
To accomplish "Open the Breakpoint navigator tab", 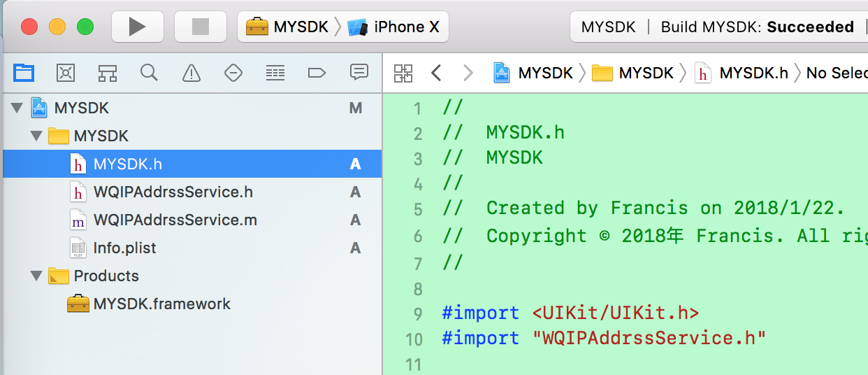I will [x=317, y=72].
